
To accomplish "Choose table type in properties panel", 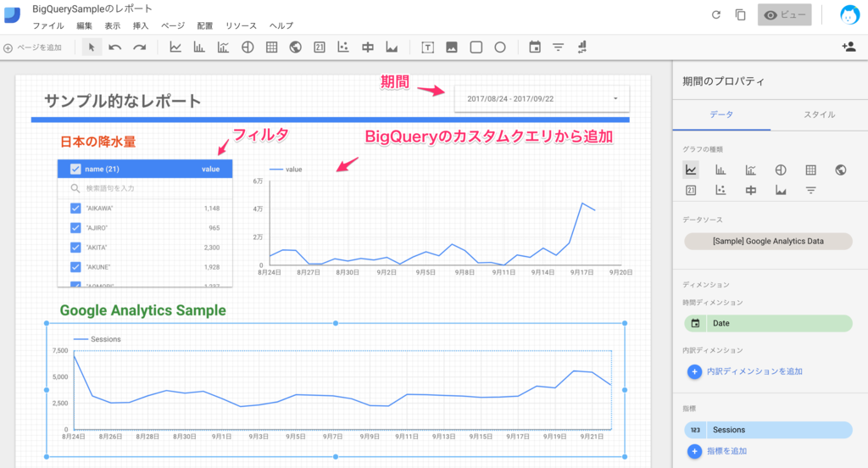I will [x=810, y=170].
